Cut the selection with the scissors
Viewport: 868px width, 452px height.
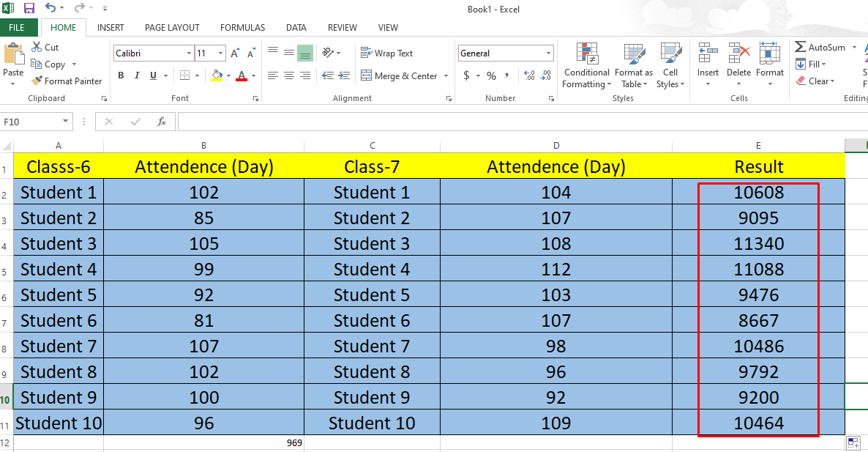[x=45, y=48]
